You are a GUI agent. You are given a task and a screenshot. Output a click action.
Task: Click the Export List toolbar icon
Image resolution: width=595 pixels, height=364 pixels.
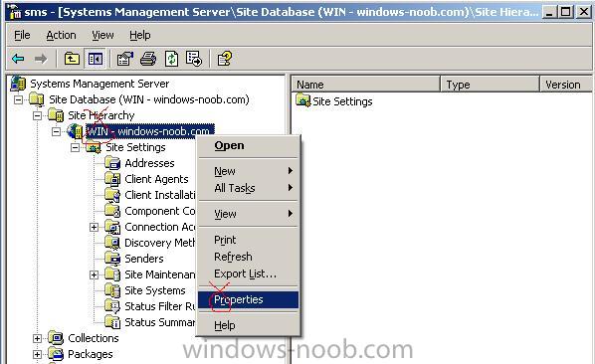194,59
